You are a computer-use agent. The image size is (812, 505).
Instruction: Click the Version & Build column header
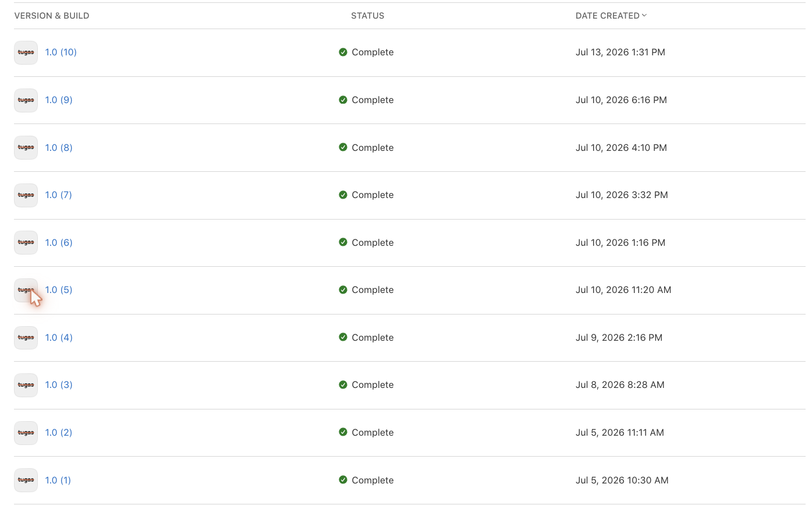coord(52,16)
